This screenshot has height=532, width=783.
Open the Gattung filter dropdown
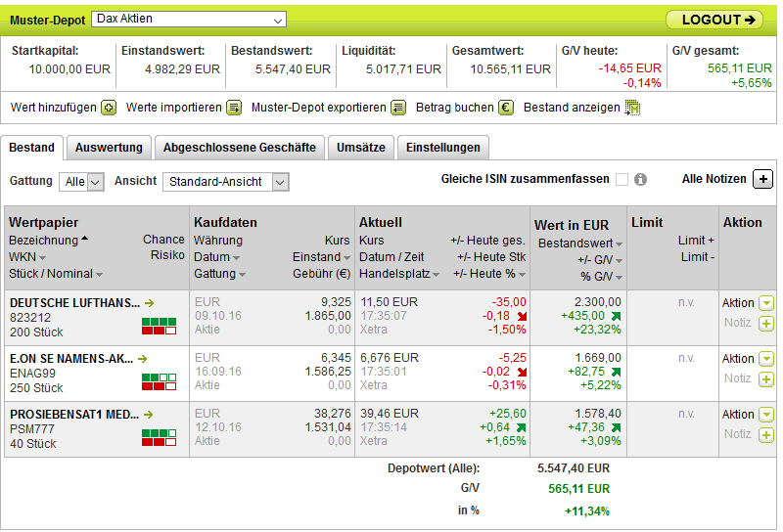coord(81,182)
